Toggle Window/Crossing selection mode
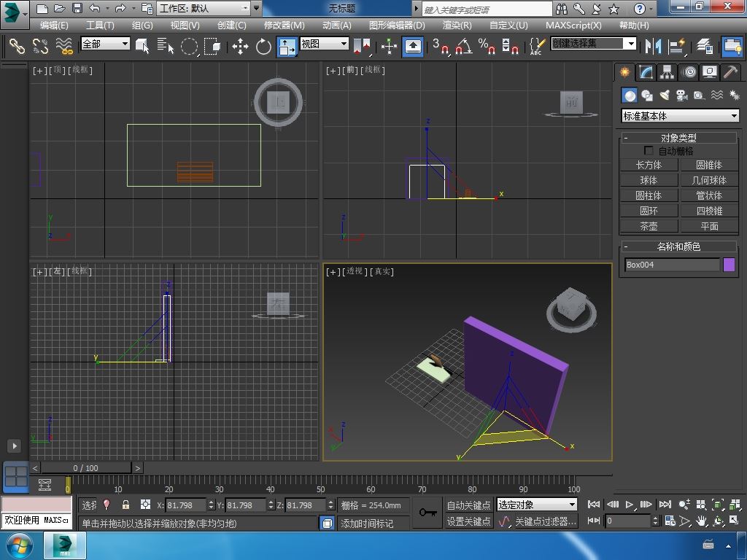 point(212,46)
